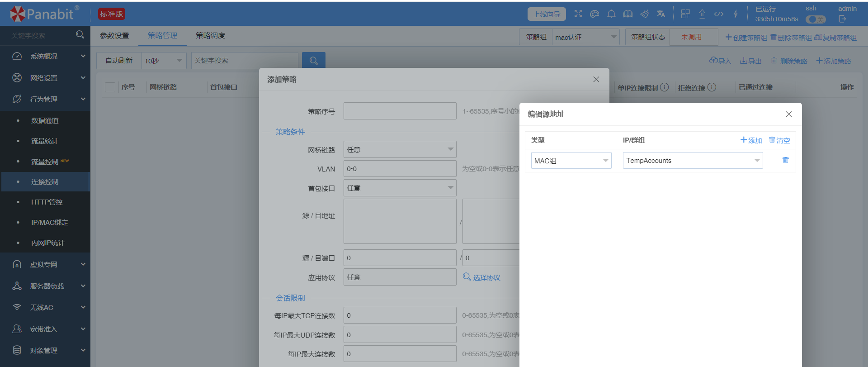
Task: Click the fullscreen icon in top bar
Action: [578, 14]
